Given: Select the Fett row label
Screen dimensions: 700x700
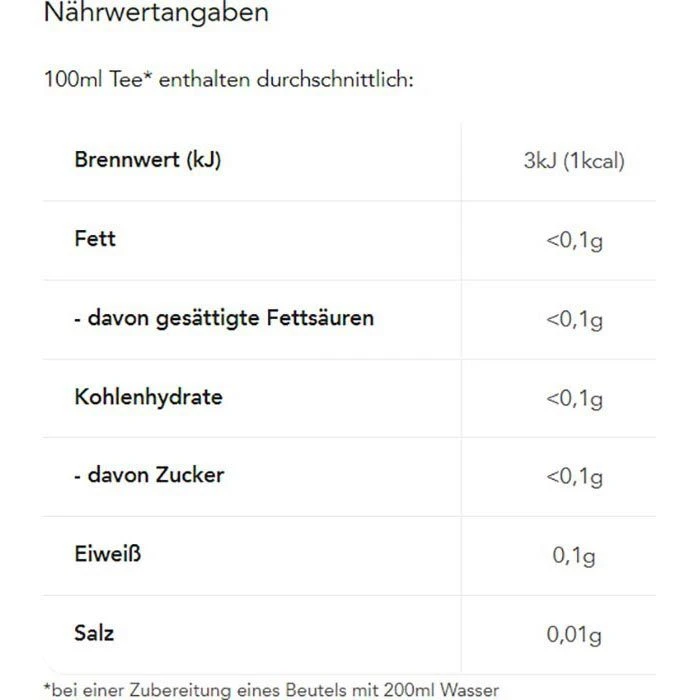Looking at the screenshot, I should pyautogui.click(x=95, y=239).
